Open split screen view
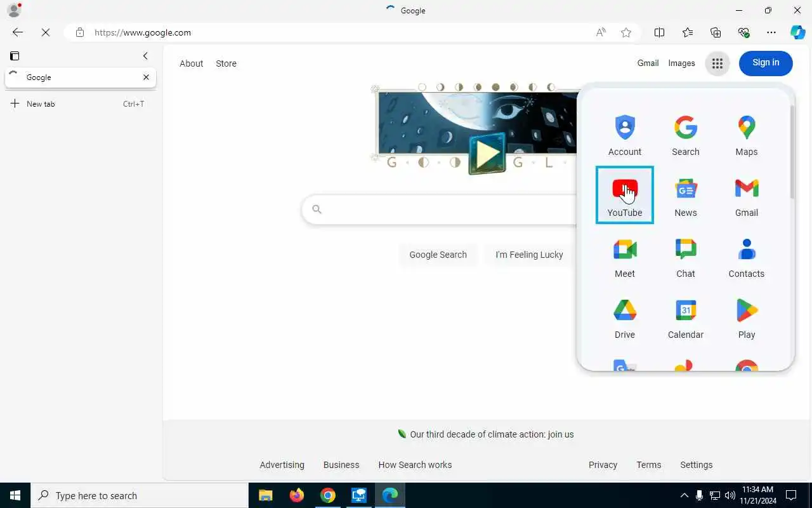This screenshot has height=508, width=812. [659, 32]
